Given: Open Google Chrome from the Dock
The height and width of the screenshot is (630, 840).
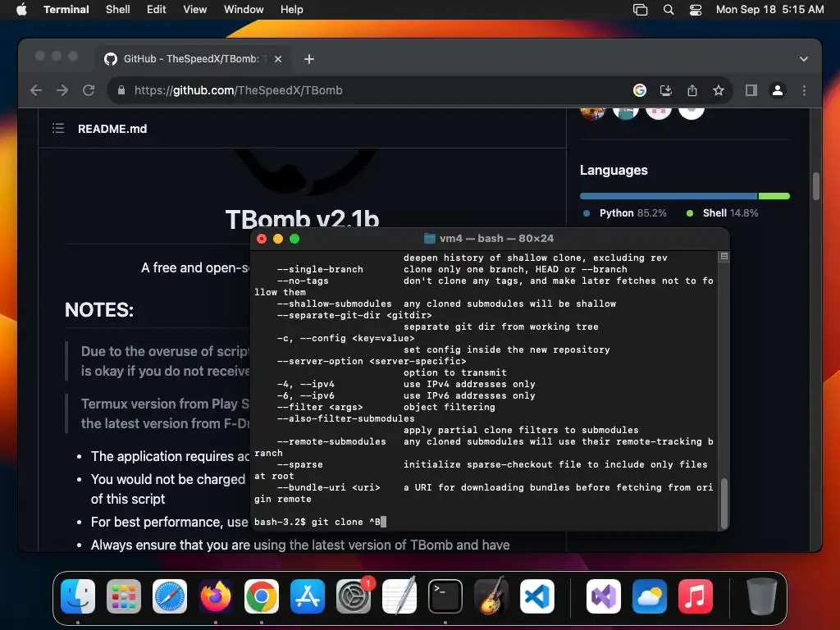Looking at the screenshot, I should [262, 596].
